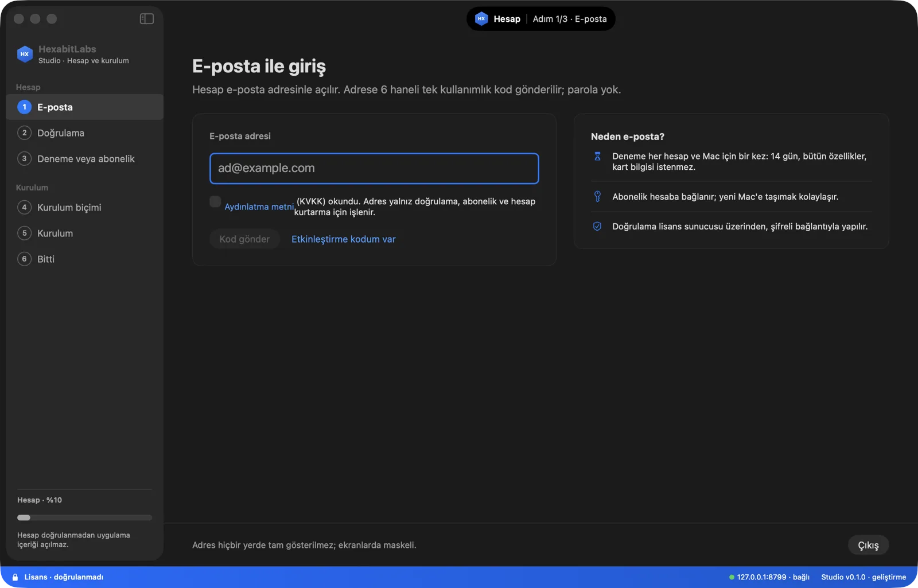The width and height of the screenshot is (918, 588).
Task: Focus the E-posta adresi input field
Action: click(374, 169)
